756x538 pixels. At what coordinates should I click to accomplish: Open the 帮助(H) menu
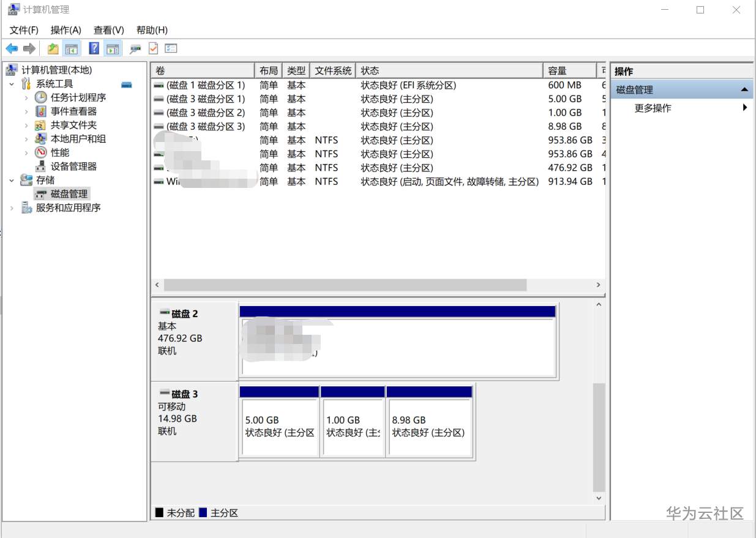click(x=152, y=30)
